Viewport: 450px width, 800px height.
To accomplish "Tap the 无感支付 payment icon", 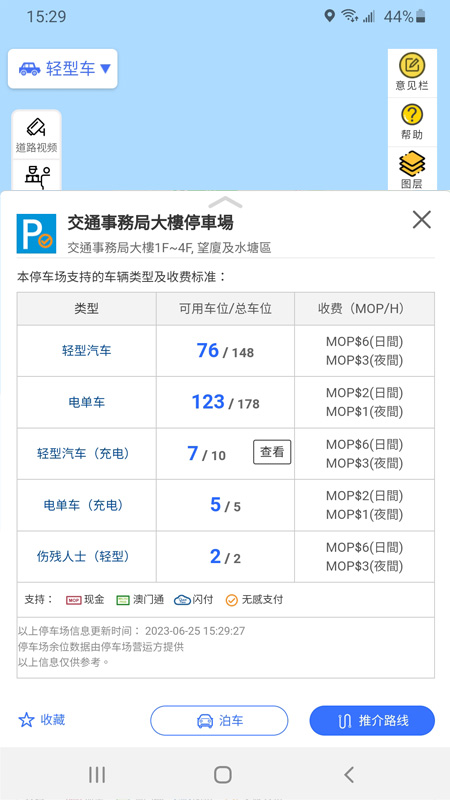I will tap(232, 600).
